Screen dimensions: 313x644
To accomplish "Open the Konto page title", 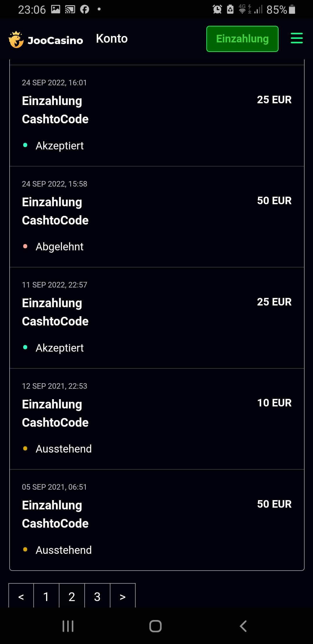I will coord(112,39).
